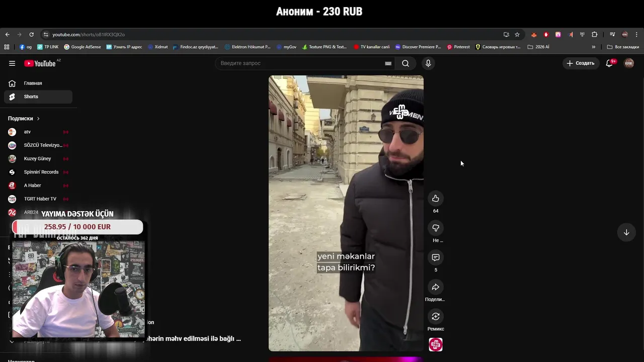Bookmark this page with star icon
644x362 pixels.
click(x=517, y=35)
